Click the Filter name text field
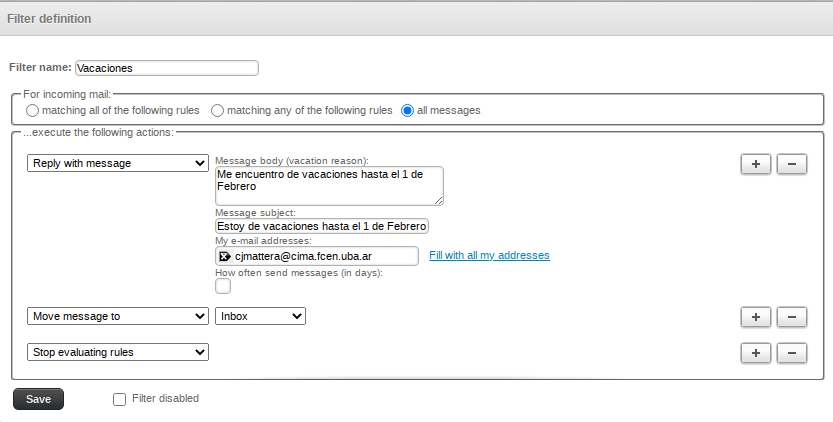Screen dimensions: 833x422 point(167,68)
